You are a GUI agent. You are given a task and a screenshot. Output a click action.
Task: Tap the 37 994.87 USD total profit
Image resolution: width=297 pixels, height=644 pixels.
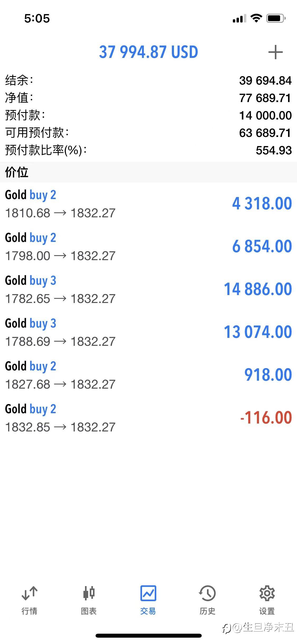[x=148, y=52]
